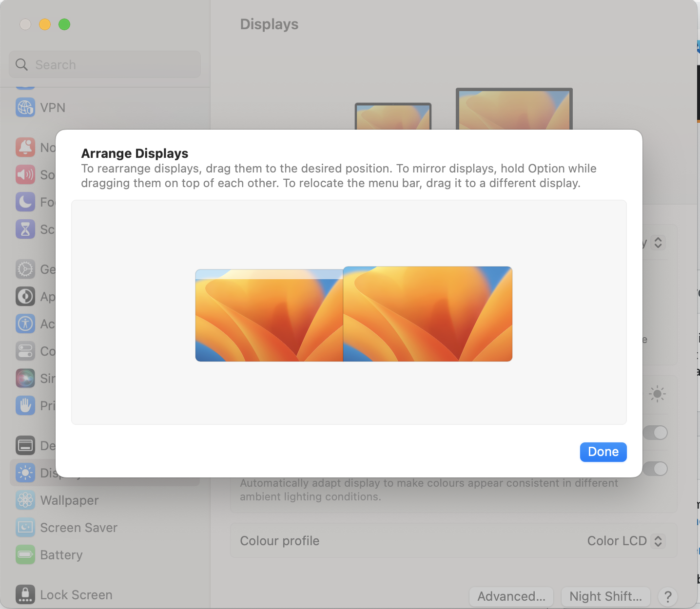Toggle the lower True Tone switch
The width and height of the screenshot is (700, 609).
tap(656, 469)
